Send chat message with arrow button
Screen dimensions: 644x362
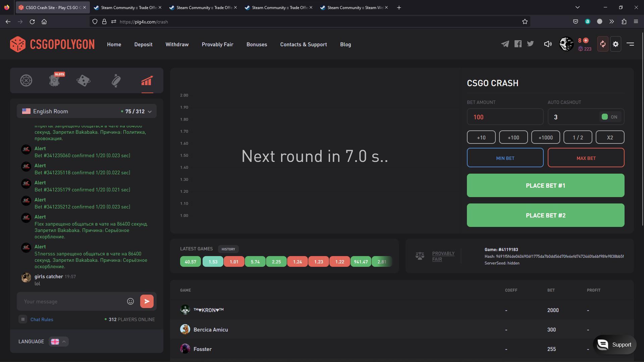[x=147, y=301]
